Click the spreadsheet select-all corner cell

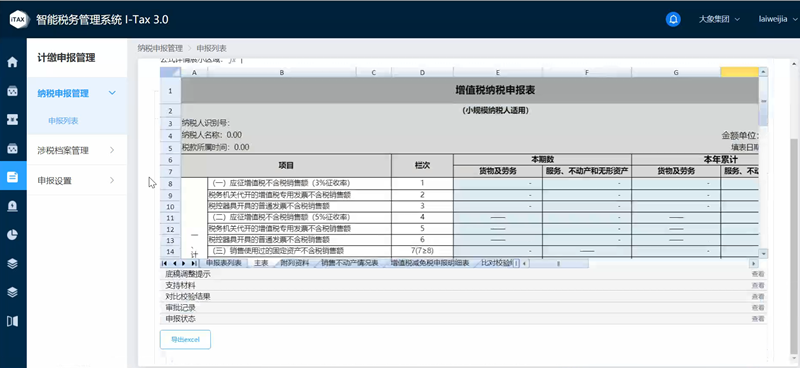[170, 72]
